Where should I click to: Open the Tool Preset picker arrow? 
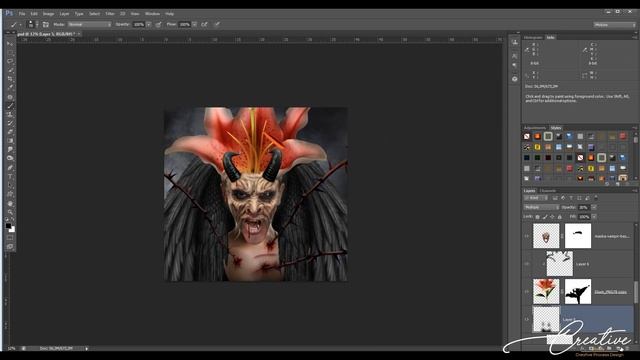click(x=20, y=25)
